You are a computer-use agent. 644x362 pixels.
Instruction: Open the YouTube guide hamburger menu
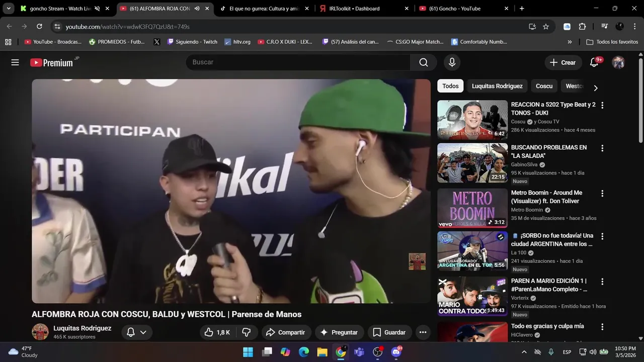[x=15, y=62]
